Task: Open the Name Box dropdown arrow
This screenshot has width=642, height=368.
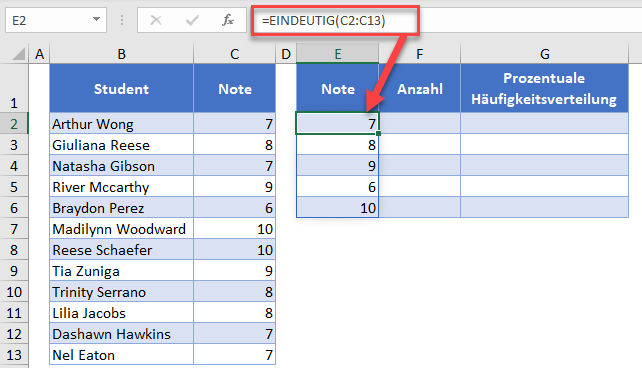Action: pos(96,19)
